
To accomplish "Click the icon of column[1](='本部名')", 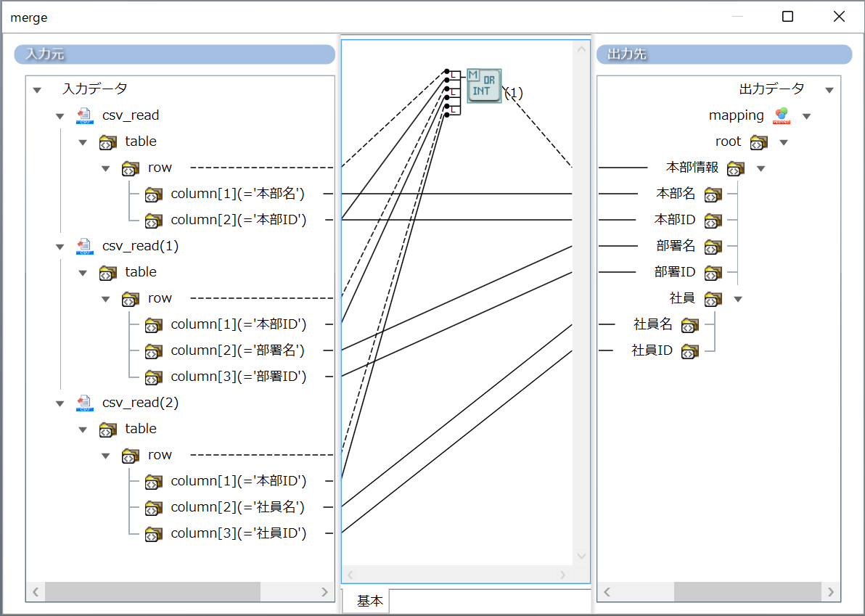I will [153, 194].
